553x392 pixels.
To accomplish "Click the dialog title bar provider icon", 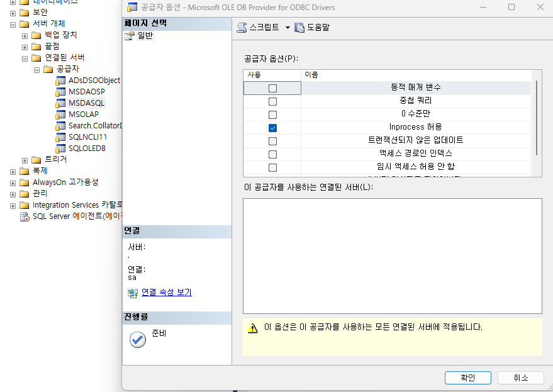I will pyautogui.click(x=132, y=7).
